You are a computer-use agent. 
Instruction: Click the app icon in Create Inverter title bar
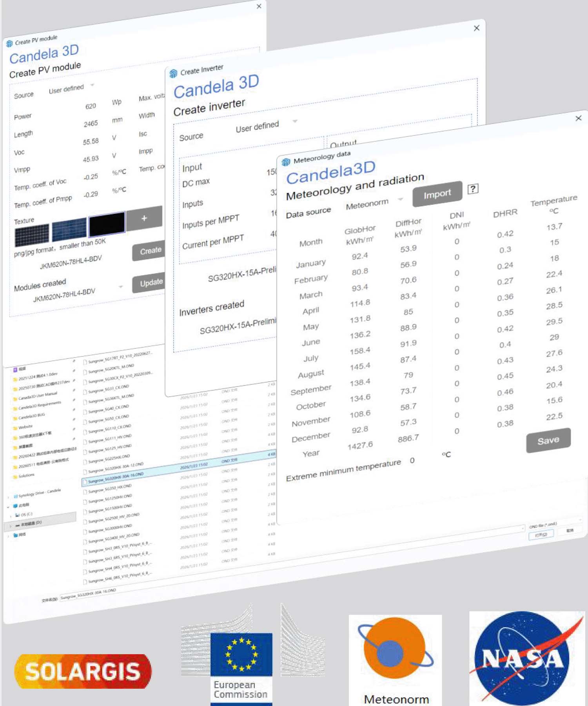173,73
